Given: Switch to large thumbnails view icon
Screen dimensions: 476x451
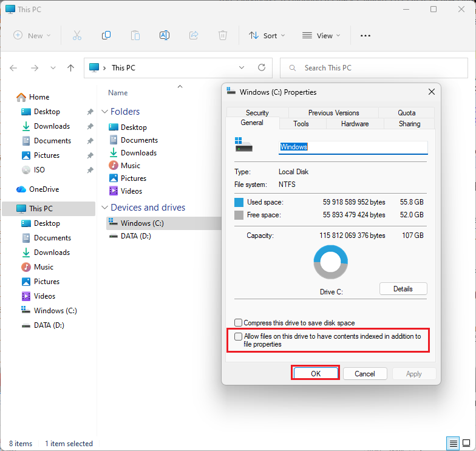Looking at the screenshot, I should tap(466, 443).
